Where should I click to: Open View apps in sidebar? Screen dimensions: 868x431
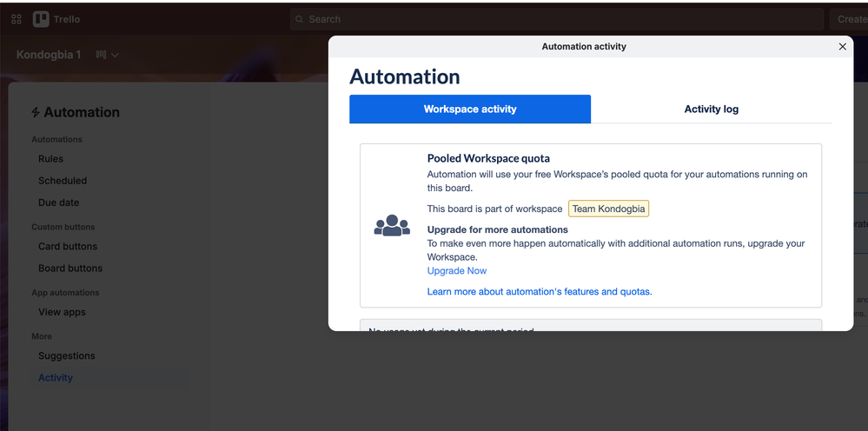tap(62, 312)
